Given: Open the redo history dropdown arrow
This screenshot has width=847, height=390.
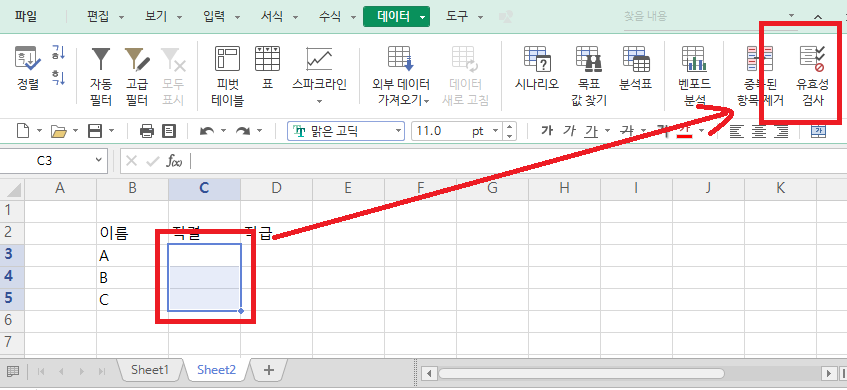Looking at the screenshot, I should (259, 131).
